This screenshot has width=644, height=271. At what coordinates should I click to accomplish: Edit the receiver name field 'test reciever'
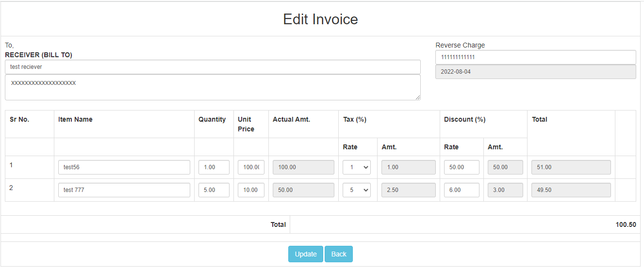click(x=213, y=67)
